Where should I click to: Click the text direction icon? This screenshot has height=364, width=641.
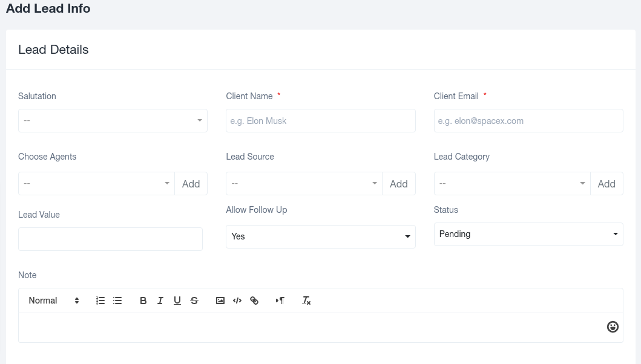point(280,301)
